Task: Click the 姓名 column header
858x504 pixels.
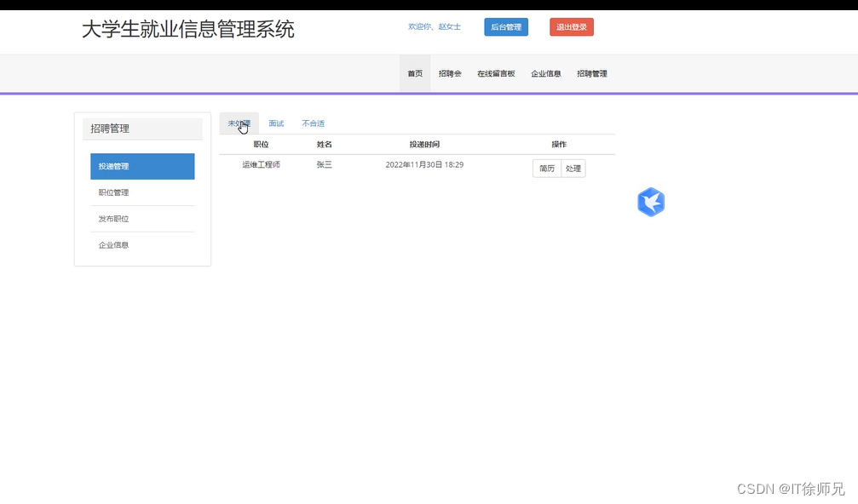Action: 324,145
